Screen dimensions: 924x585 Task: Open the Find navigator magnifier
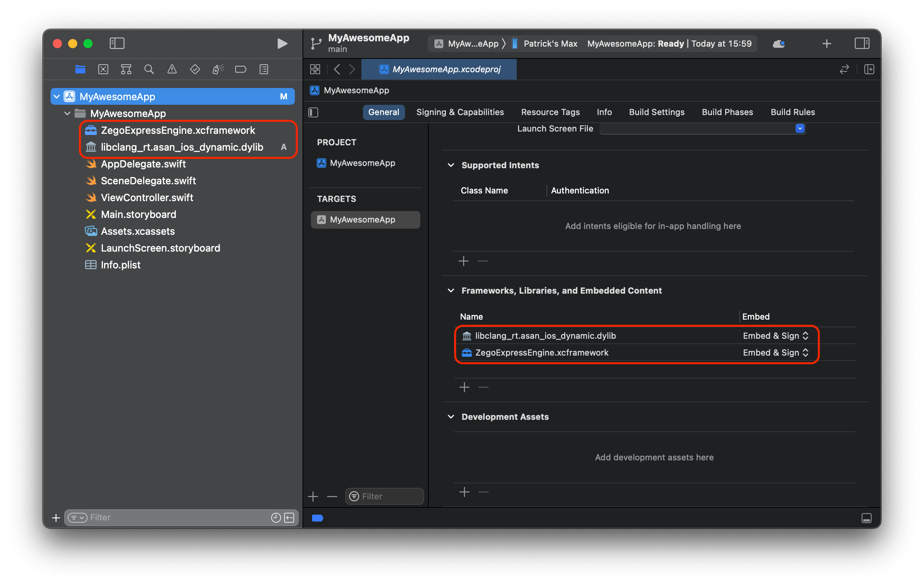coord(149,69)
